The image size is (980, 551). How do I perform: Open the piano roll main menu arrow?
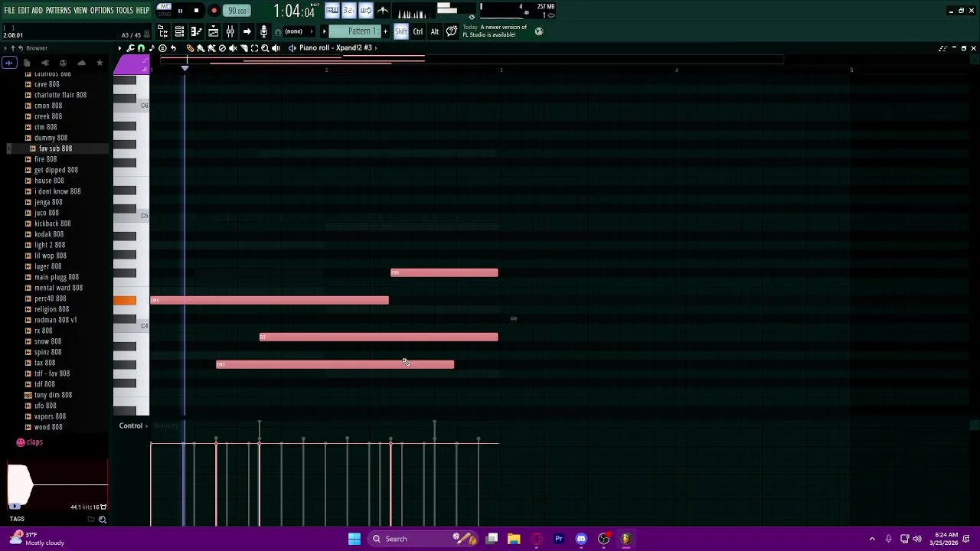(x=119, y=48)
